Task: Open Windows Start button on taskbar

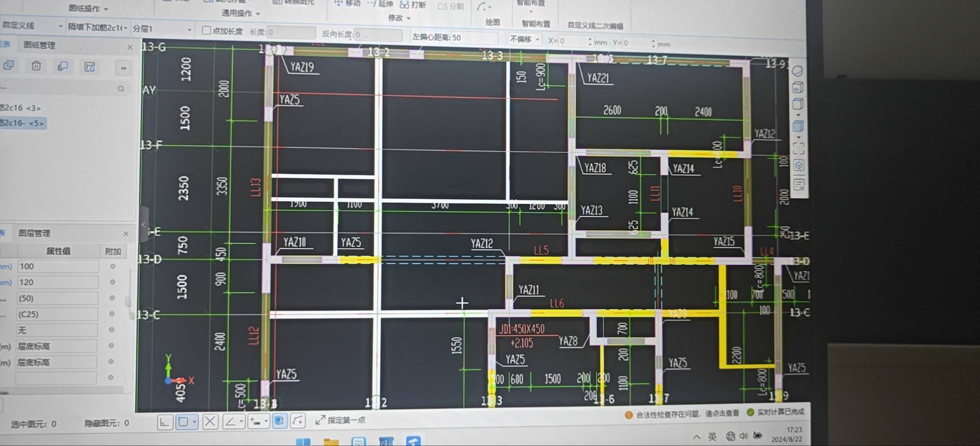Action: pos(303,442)
